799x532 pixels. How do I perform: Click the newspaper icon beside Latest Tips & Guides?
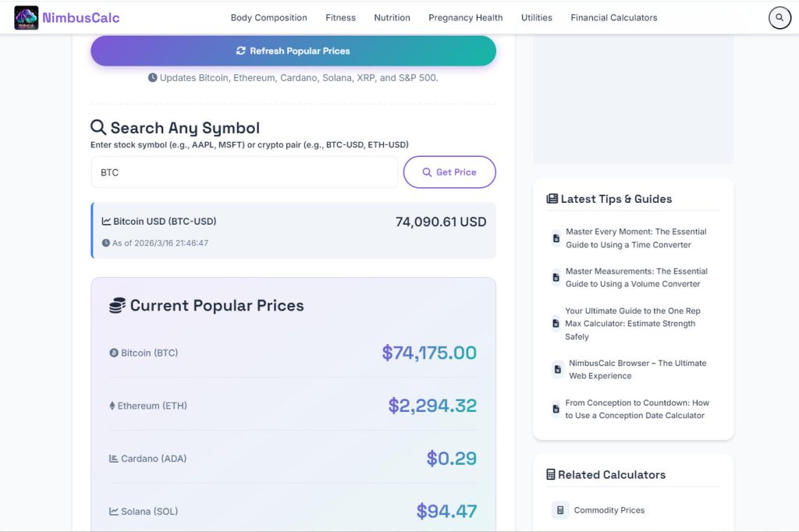coord(552,199)
